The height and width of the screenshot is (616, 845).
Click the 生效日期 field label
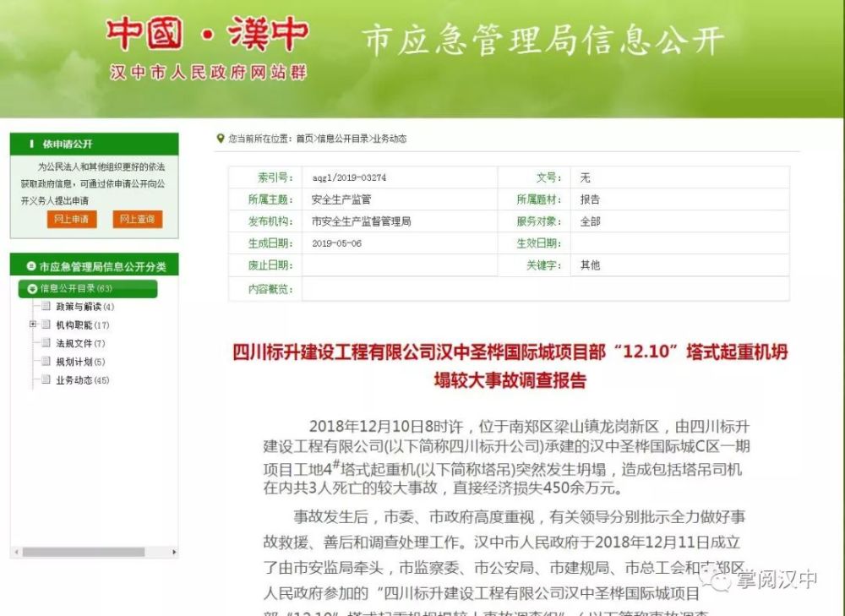[539, 243]
